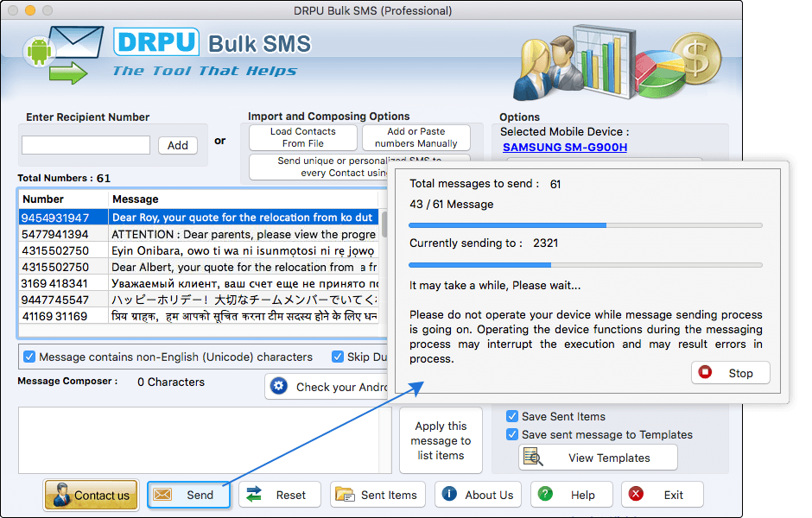Screen dimensions: 812x518
Task: Click the recipient number input field
Action: (86, 145)
